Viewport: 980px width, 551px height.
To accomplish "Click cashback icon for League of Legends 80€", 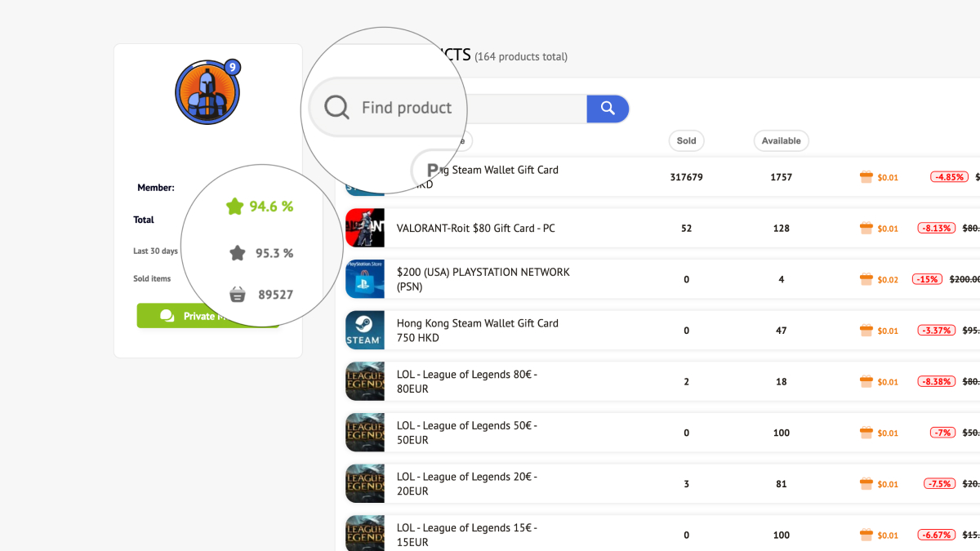I will click(866, 381).
